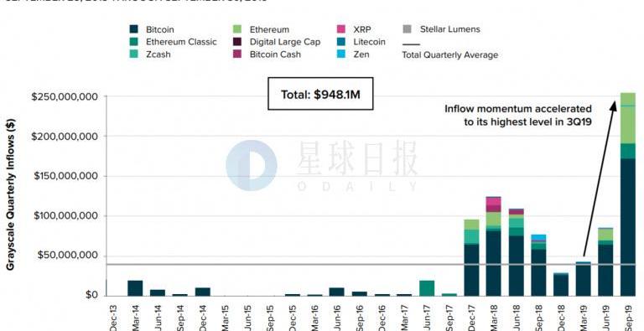Screen dimensions: 644x331
Task: Click the Jun-17 Ethereum Classic bar
Action: click(x=426, y=288)
